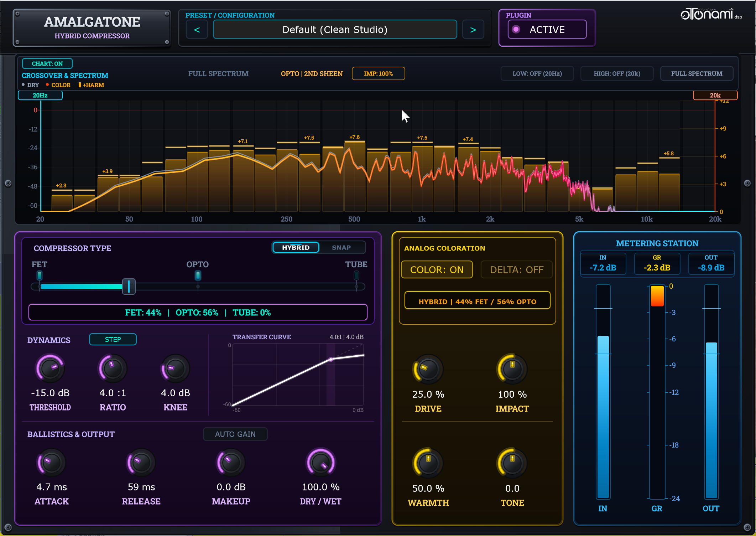The height and width of the screenshot is (536, 756).
Task: Toggle the plugin ACTIVE switch
Action: point(547,30)
